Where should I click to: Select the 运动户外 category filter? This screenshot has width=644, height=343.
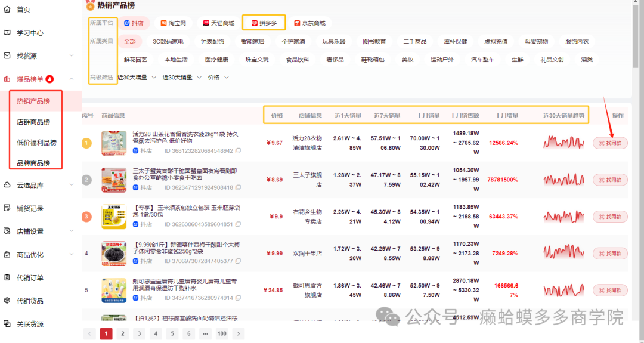tap(442, 60)
